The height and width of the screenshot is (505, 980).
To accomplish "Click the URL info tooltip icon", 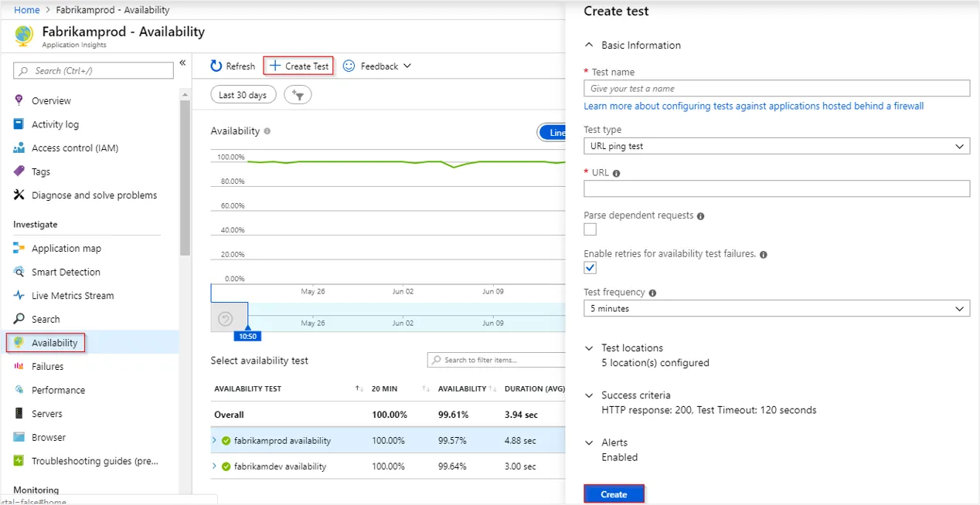I will click(617, 174).
